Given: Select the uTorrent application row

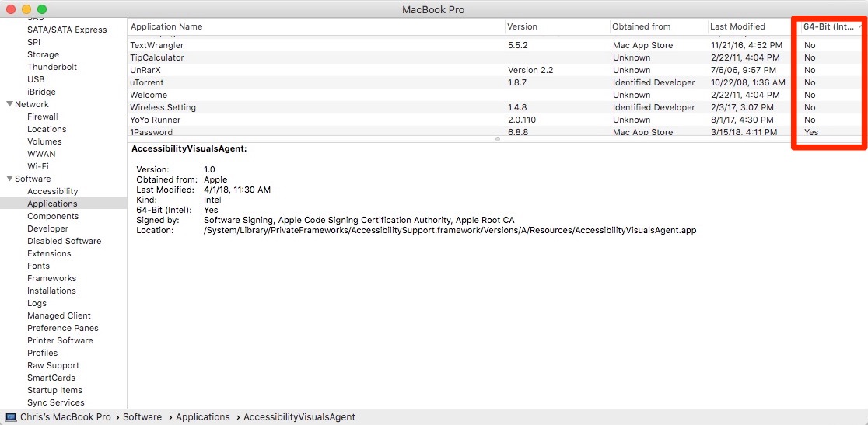Looking at the screenshot, I should click(x=147, y=82).
